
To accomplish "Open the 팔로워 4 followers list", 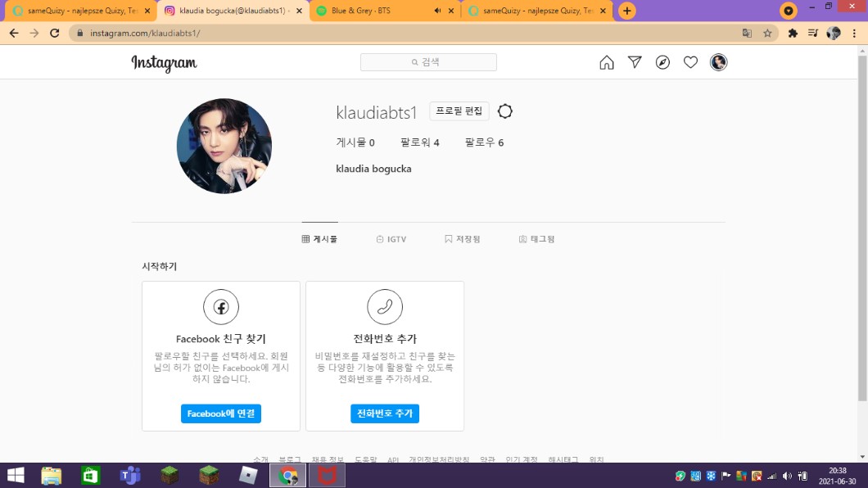I will pyautogui.click(x=420, y=142).
